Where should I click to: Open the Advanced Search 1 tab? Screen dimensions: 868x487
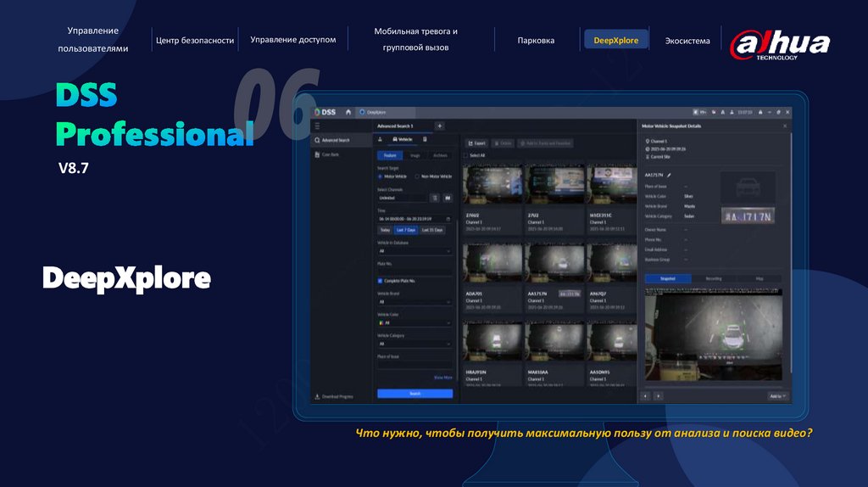point(403,126)
